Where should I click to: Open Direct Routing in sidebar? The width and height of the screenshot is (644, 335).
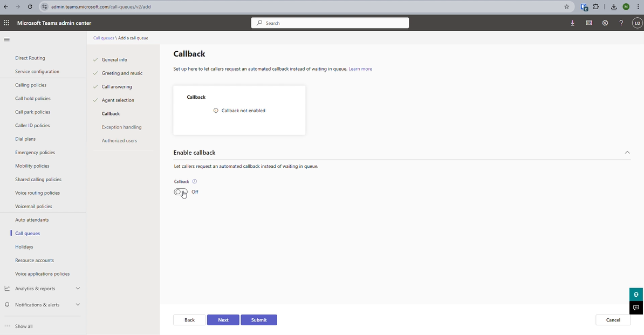pos(30,58)
